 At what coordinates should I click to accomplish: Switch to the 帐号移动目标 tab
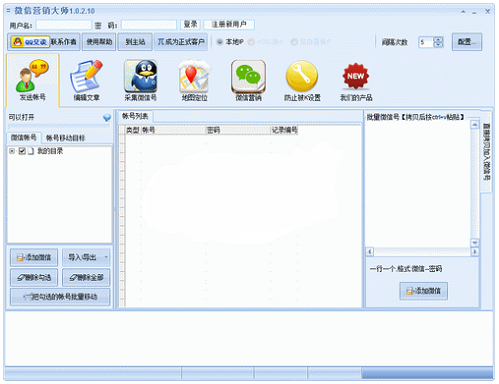[65, 138]
